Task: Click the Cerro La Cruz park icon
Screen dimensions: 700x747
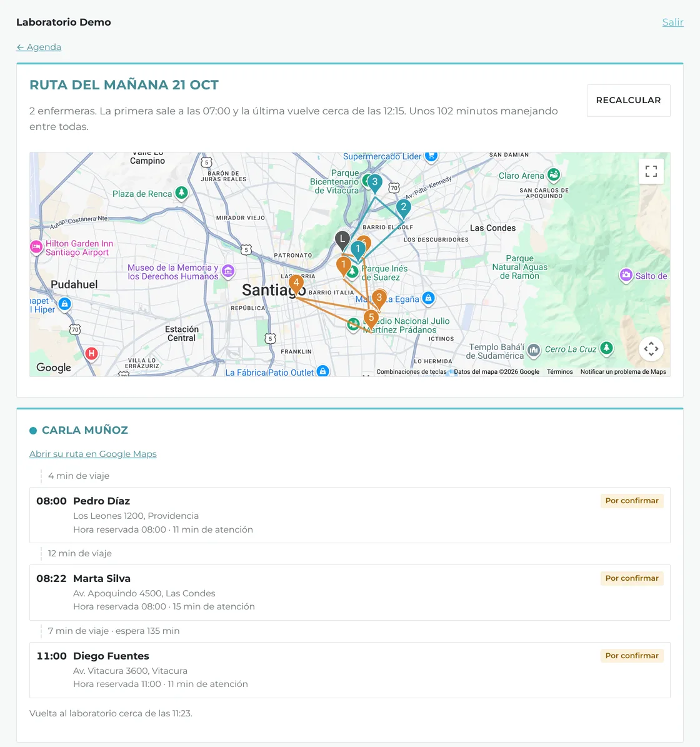Action: pyautogui.click(x=606, y=348)
